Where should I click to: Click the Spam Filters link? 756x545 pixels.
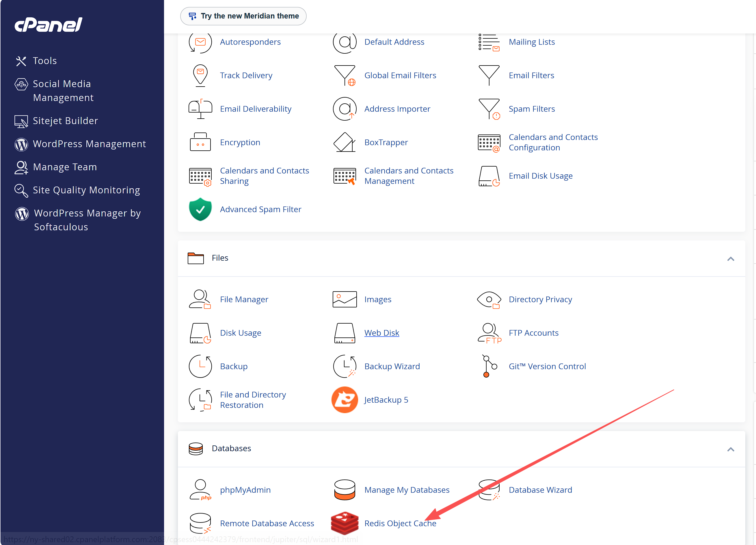[532, 109]
